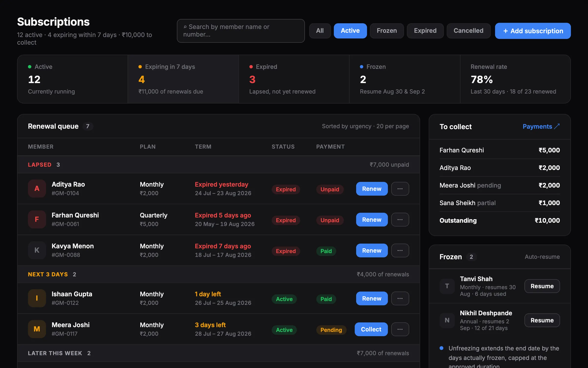Sort by the TERM column header
The height and width of the screenshot is (368, 588).
(203, 147)
